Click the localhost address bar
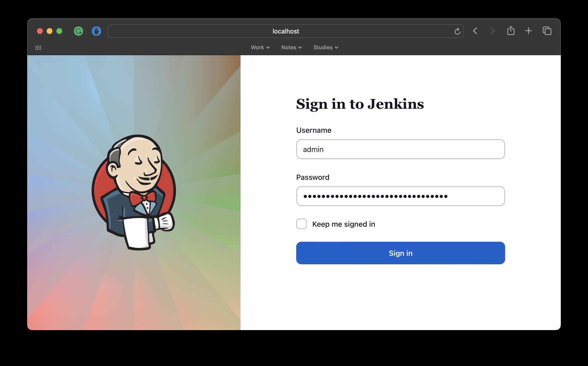 (x=285, y=31)
